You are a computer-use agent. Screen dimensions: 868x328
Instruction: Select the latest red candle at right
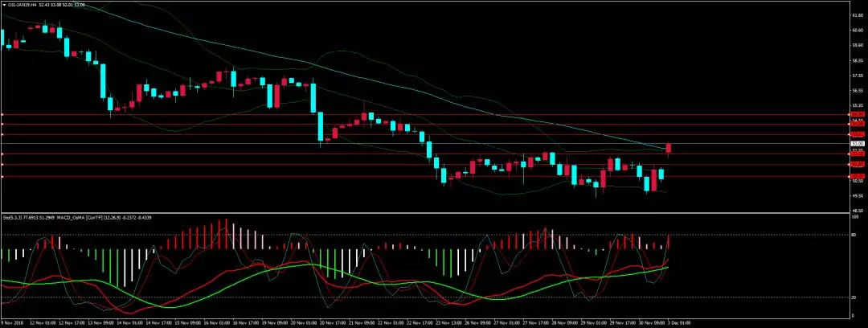pos(669,147)
